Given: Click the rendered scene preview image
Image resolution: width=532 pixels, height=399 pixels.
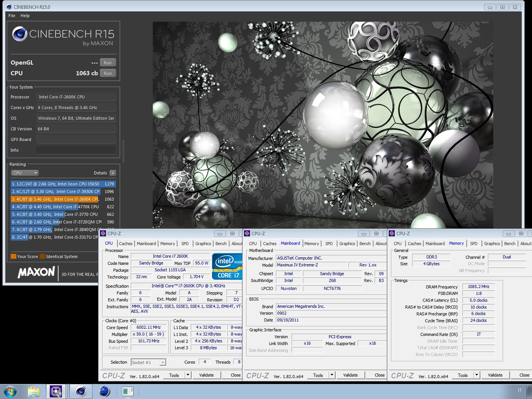Looking at the screenshot, I should click(323, 125).
